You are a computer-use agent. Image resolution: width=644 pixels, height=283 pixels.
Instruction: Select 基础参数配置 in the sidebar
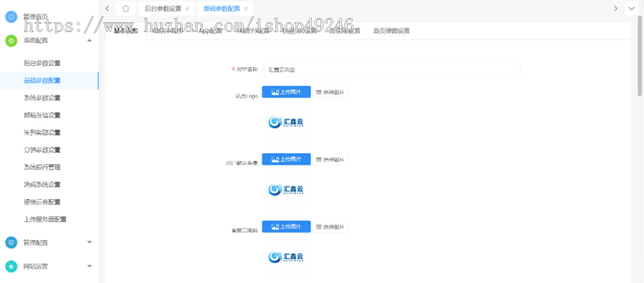click(x=49, y=81)
